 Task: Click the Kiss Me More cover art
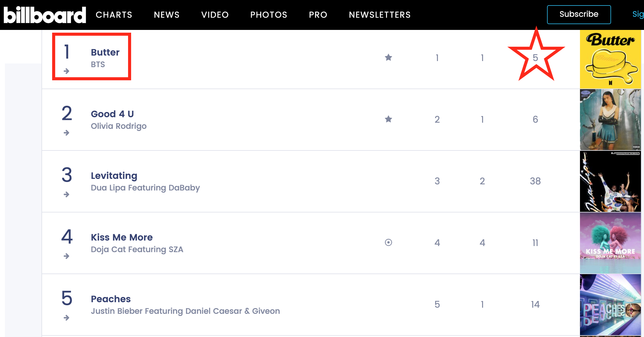(x=610, y=243)
